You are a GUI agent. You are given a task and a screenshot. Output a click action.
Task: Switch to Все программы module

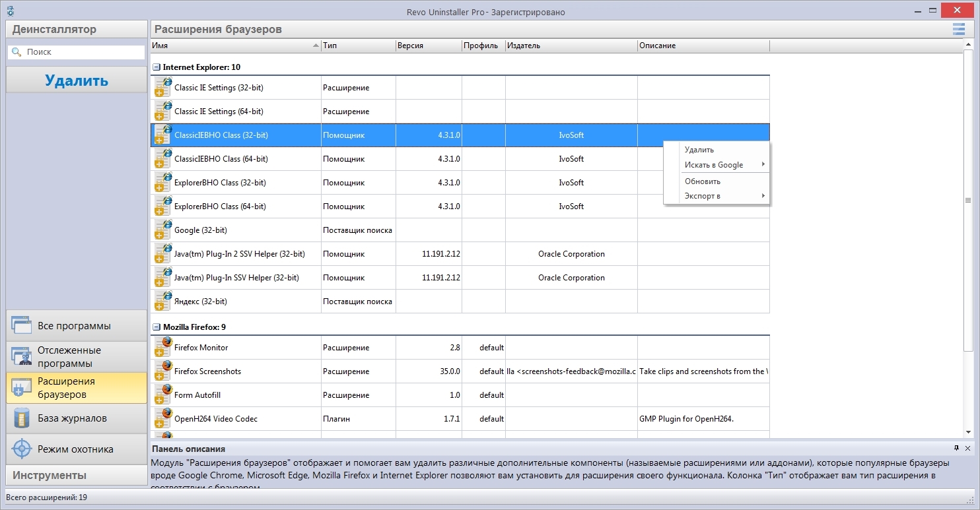(77, 325)
